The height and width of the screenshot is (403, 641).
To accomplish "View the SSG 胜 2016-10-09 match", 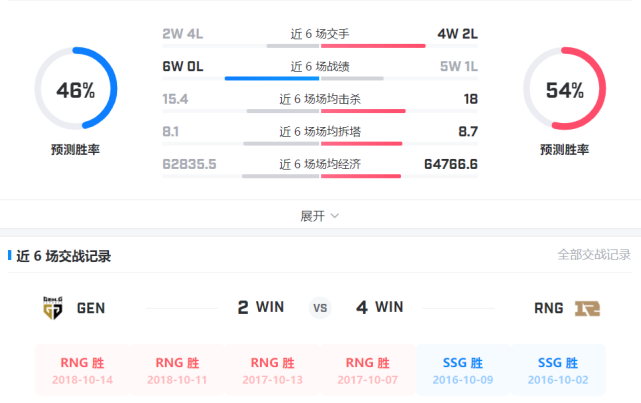I will [463, 371].
